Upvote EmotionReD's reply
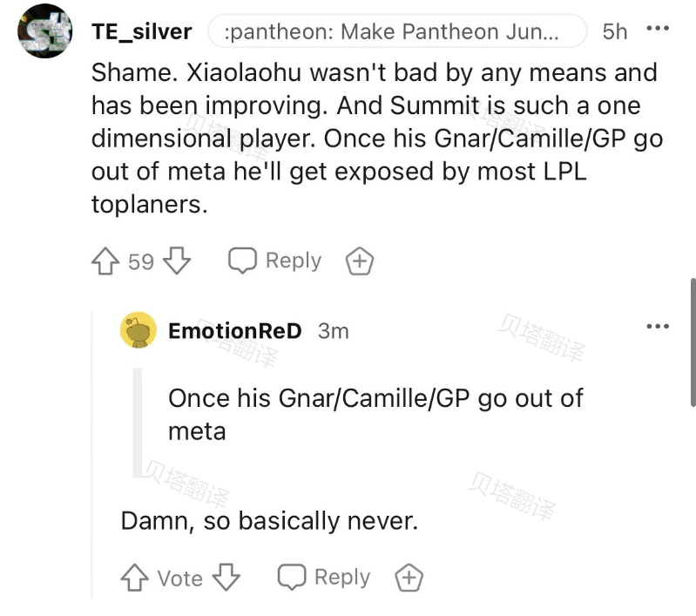This screenshot has height=616, width=696. click(134, 578)
